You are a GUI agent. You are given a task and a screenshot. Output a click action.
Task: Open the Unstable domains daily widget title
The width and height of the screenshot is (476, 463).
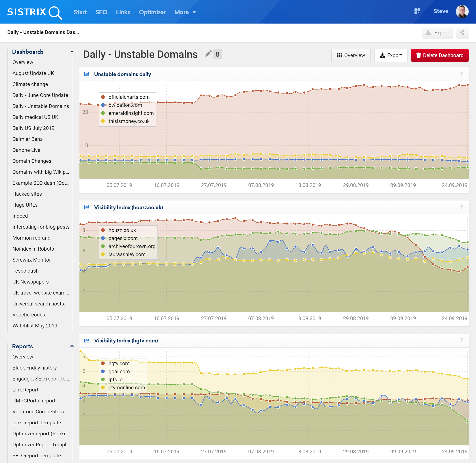point(122,74)
